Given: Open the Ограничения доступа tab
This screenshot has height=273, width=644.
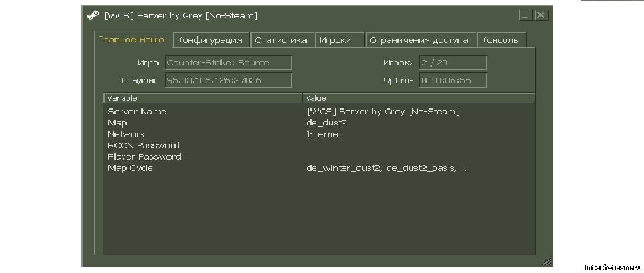Looking at the screenshot, I should [420, 40].
